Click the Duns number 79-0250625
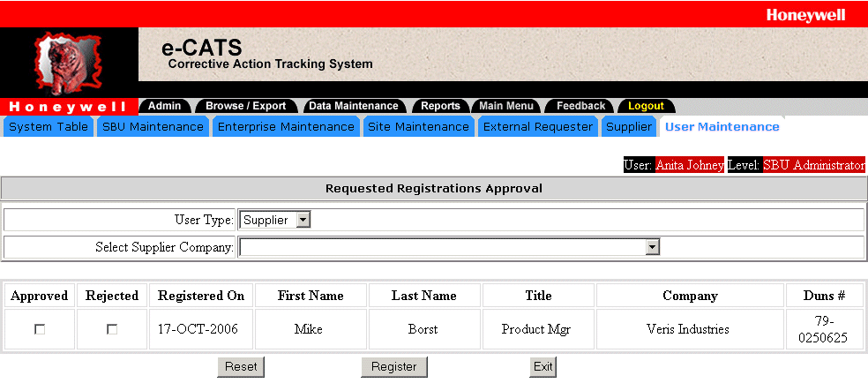Viewport: 868px width, 383px height. point(823,329)
